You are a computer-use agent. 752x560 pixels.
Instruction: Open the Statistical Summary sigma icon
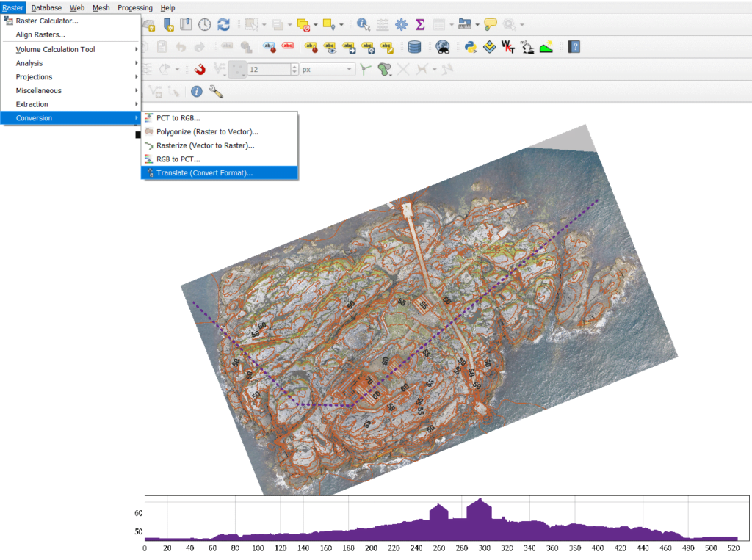click(420, 25)
